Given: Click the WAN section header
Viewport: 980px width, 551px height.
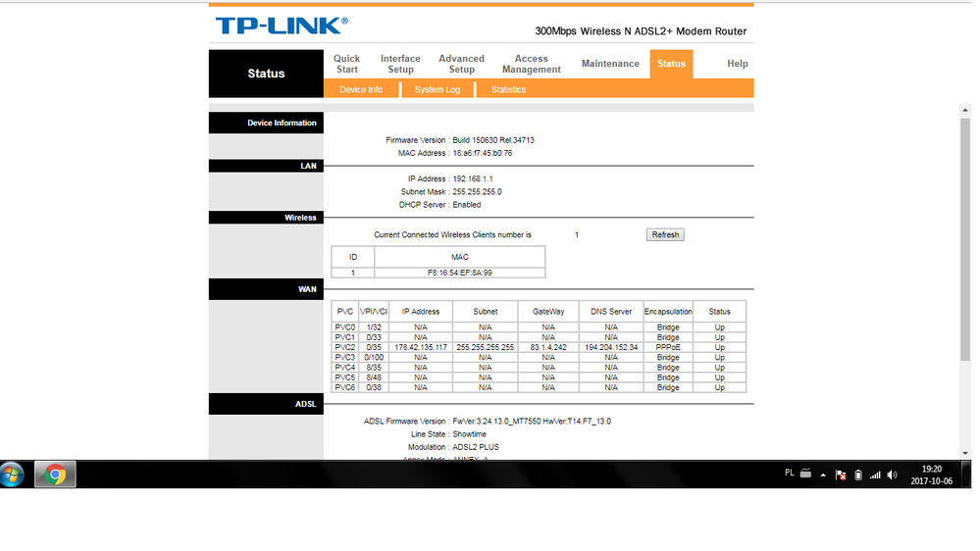Looking at the screenshot, I should coord(266,289).
